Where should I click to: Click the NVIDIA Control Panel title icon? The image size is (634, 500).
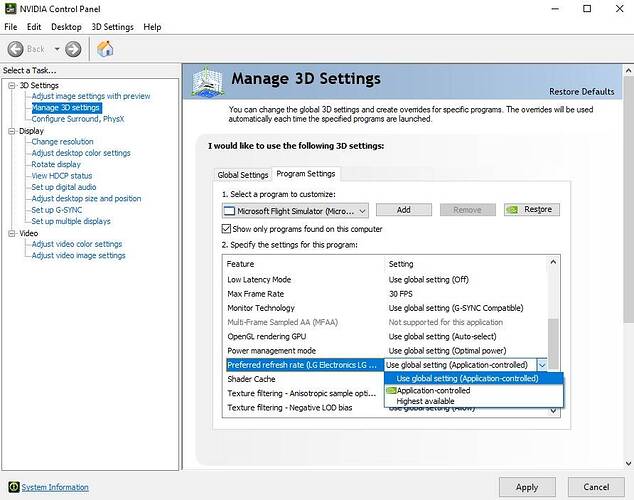coord(11,8)
